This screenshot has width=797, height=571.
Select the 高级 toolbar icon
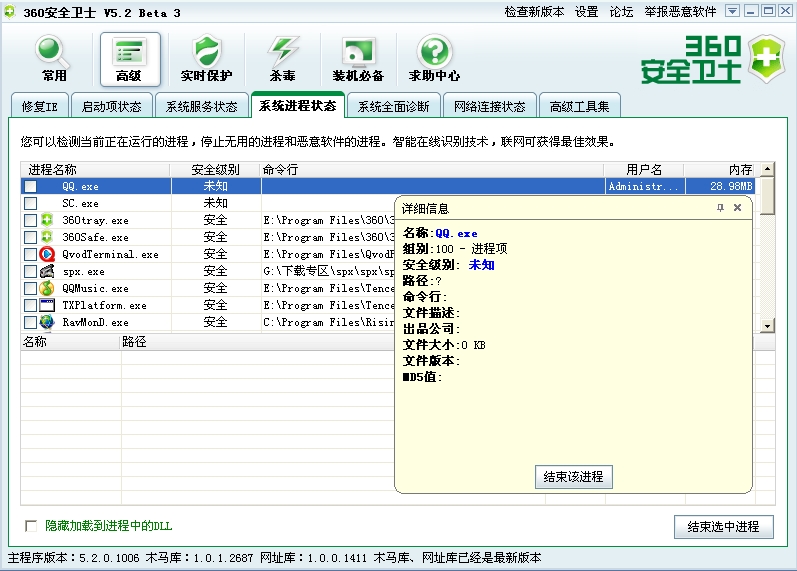pyautogui.click(x=130, y=59)
